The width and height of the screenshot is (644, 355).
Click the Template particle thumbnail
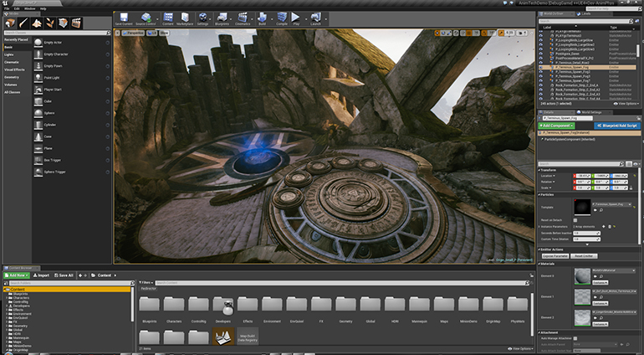(582, 208)
